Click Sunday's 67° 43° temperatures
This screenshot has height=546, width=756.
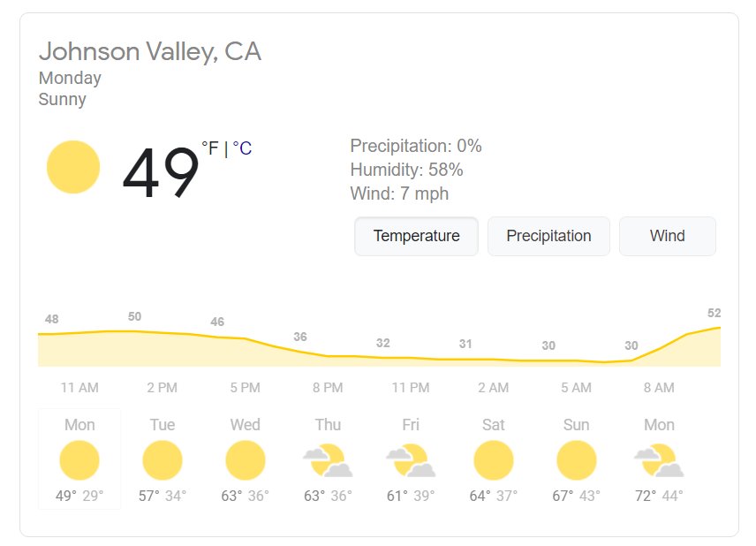click(577, 496)
